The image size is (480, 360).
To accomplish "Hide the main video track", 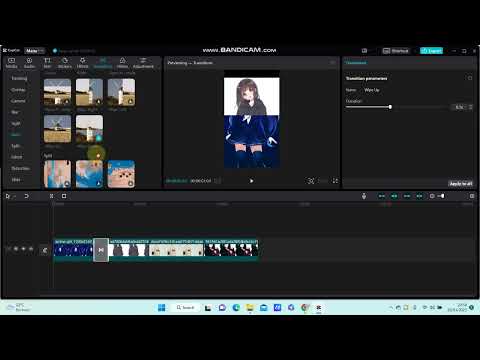I will click(23, 249).
